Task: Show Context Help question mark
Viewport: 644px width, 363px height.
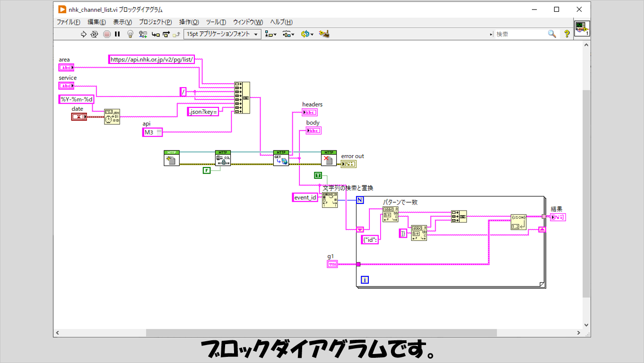Action: tap(567, 34)
